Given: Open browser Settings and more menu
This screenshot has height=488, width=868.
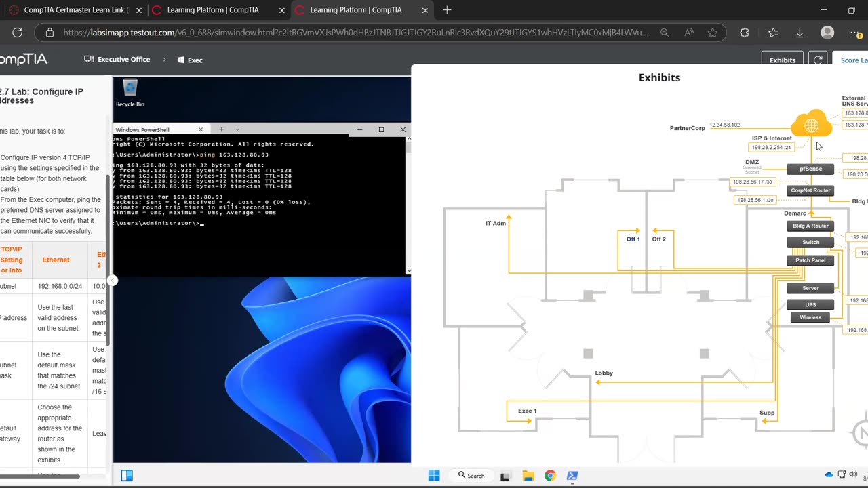Looking at the screenshot, I should (856, 33).
